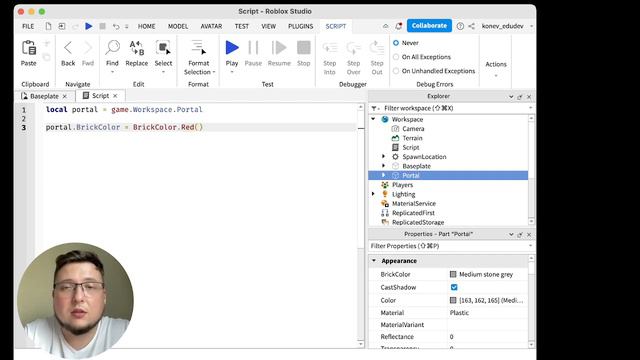
Task: Click the Fwd navigate arrow
Action: (88, 48)
